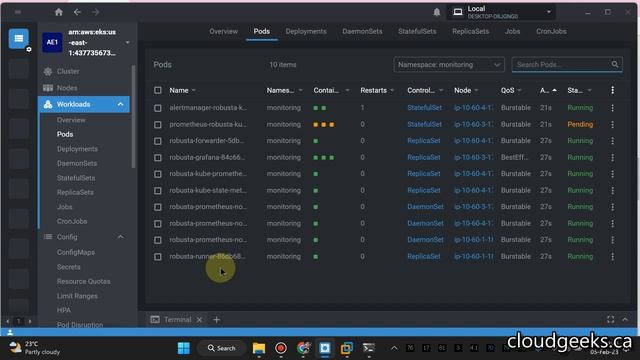Open notifications bell icon
Screen dimensions: 640x360
coord(436,12)
